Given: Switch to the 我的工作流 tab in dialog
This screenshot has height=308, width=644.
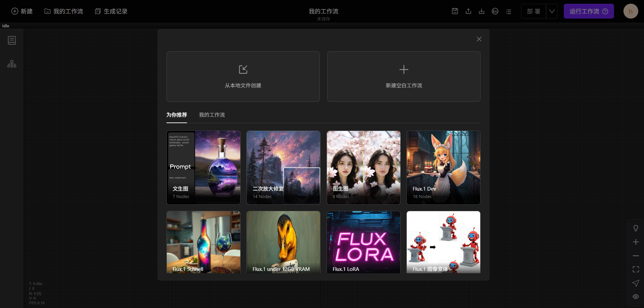Looking at the screenshot, I should click(212, 115).
